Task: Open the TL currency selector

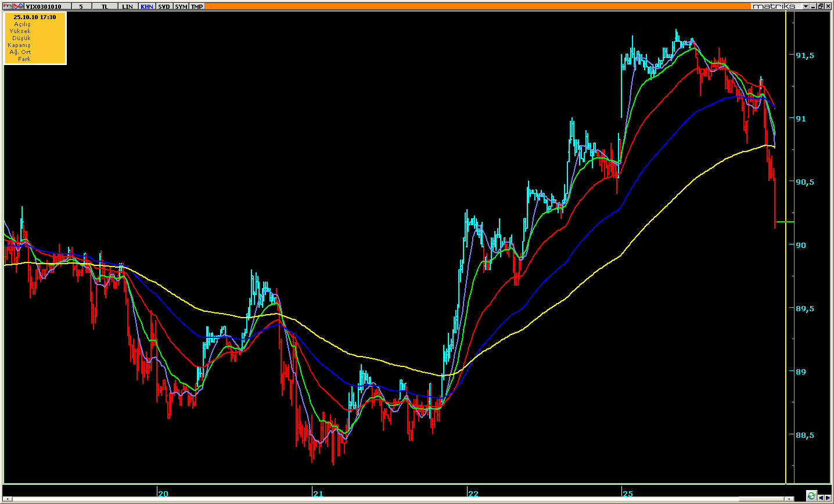Action: tap(105, 6)
